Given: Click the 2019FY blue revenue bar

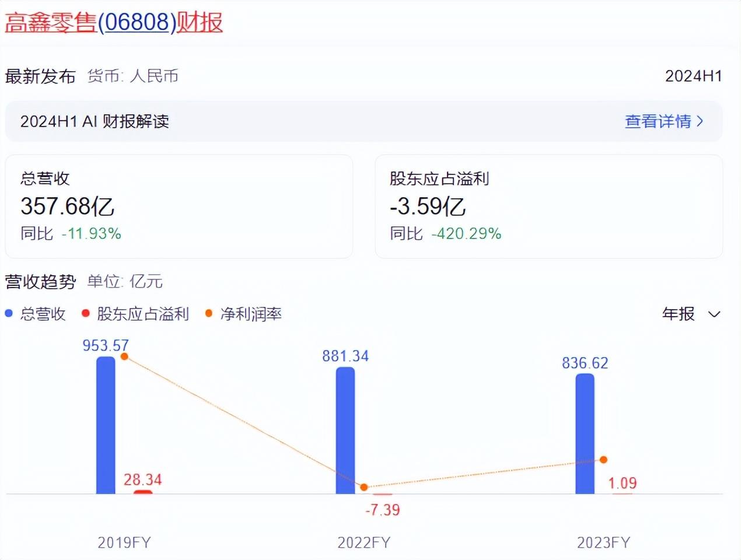Looking at the screenshot, I should point(106,425).
